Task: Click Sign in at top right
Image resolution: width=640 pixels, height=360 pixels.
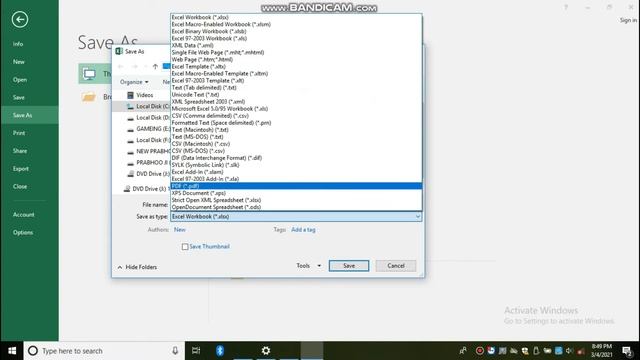Action: [x=628, y=20]
